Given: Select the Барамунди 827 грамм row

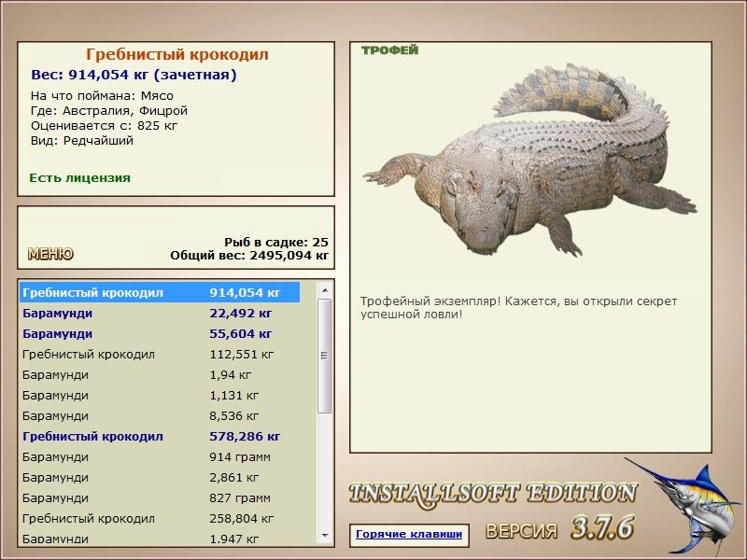Looking at the screenshot, I should click(x=160, y=497).
